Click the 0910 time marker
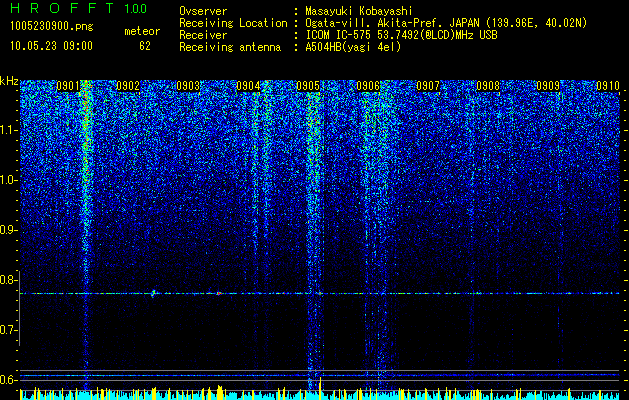This screenshot has width=629, height=400. click(608, 86)
